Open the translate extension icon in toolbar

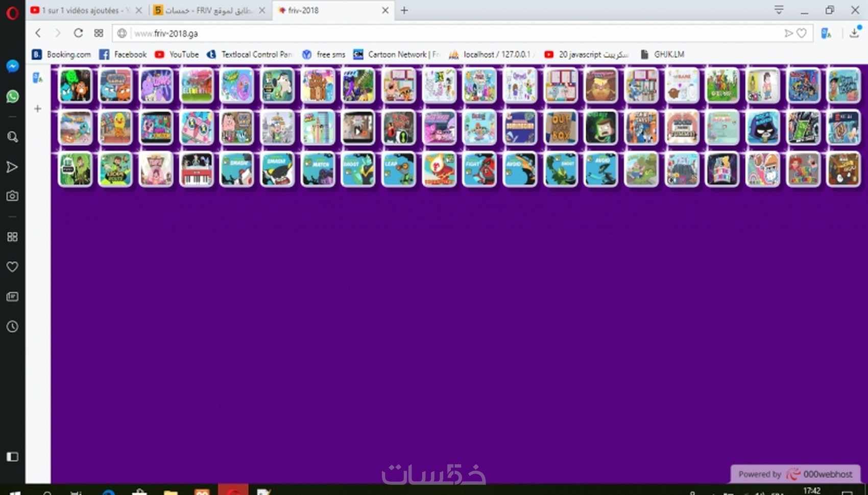826,33
